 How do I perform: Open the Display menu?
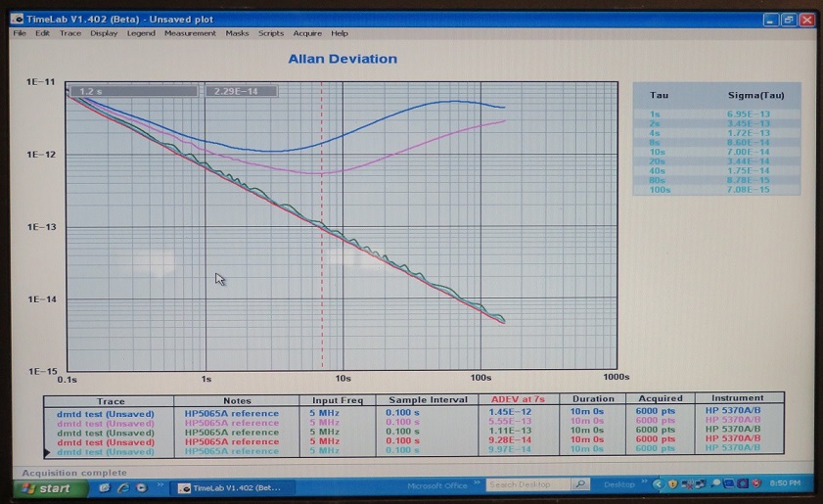point(104,33)
